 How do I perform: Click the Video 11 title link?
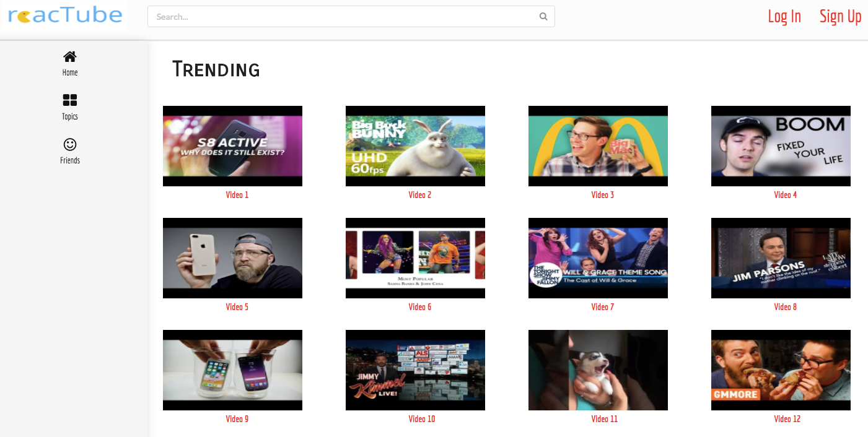[x=605, y=419]
